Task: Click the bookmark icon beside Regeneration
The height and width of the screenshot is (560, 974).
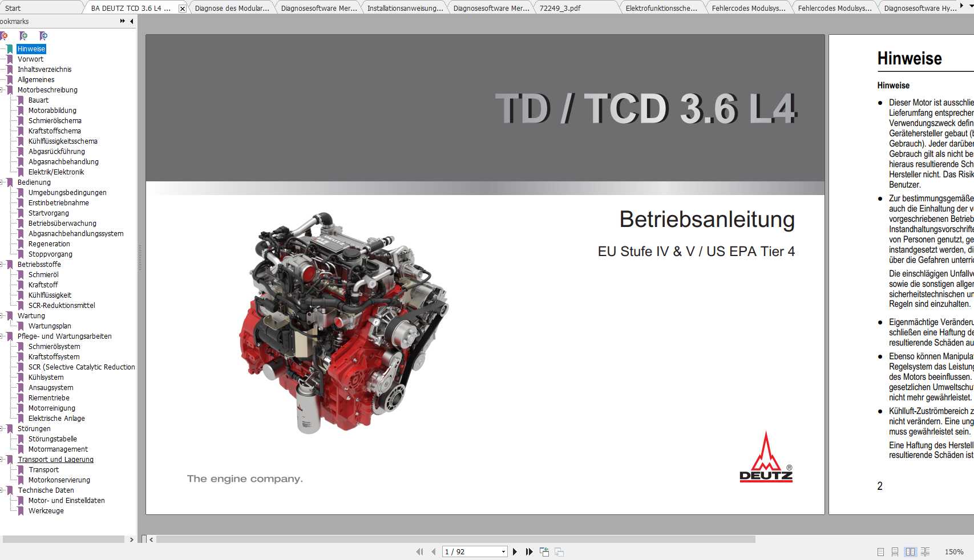Action: click(21, 244)
